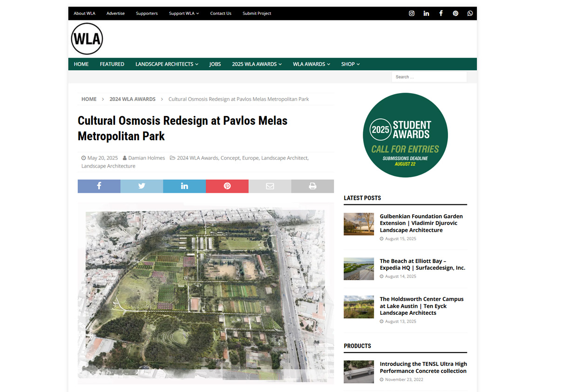Share article on LinkedIn button
This screenshot has height=392, width=563.
point(184,186)
